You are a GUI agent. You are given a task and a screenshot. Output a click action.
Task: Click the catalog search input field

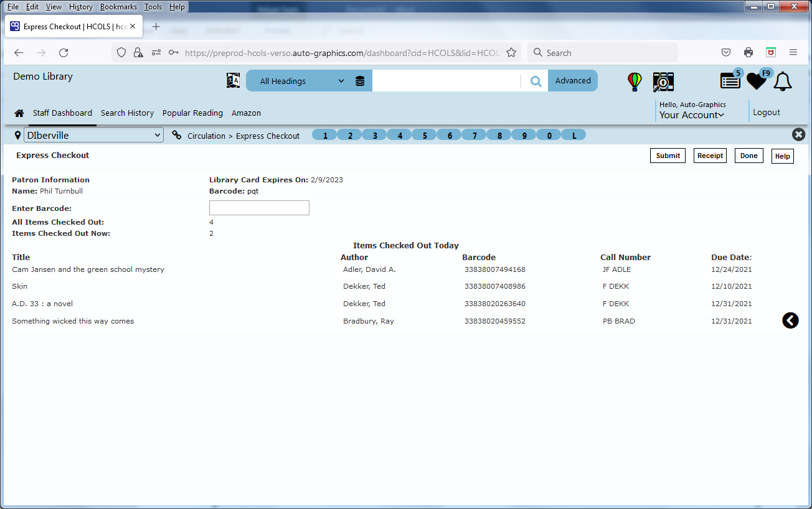click(446, 81)
